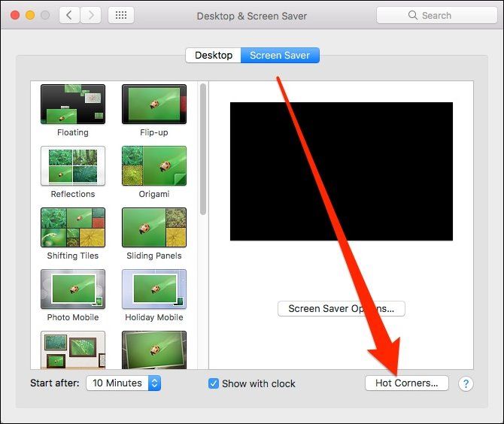This screenshot has width=504, height=424.
Task: Select the tilted ladybug frame thumbnail
Action: (x=154, y=350)
